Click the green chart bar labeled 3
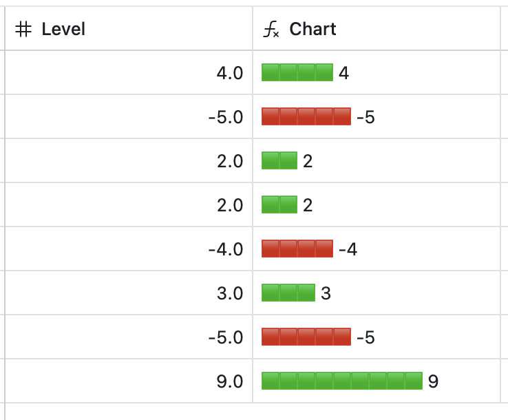The width and height of the screenshot is (508, 420). pyautogui.click(x=288, y=293)
